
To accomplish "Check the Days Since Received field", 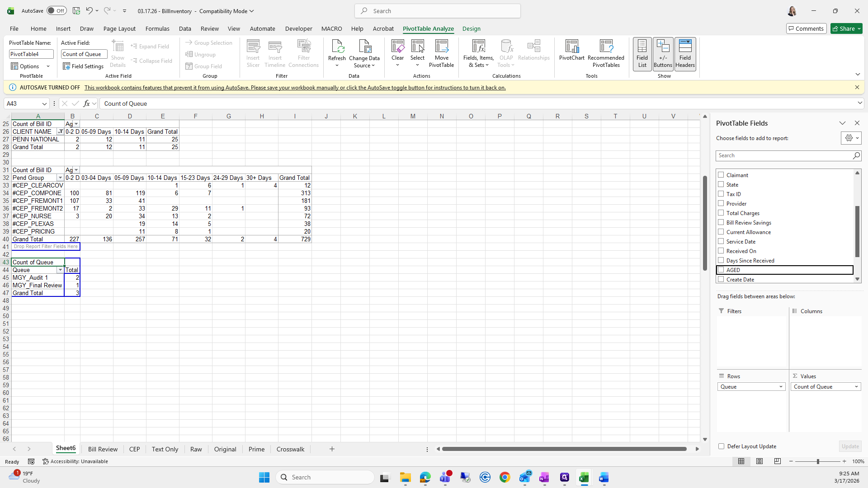I will click(721, 260).
